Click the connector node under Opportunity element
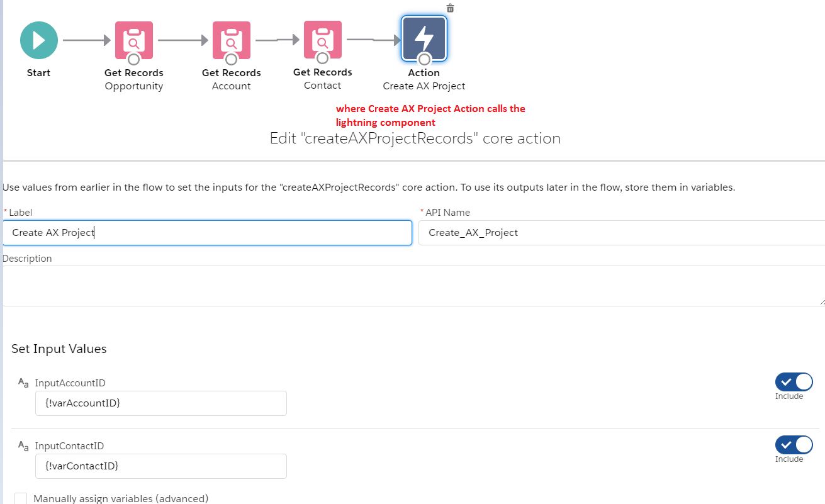The width and height of the screenshot is (825, 504). [x=133, y=59]
